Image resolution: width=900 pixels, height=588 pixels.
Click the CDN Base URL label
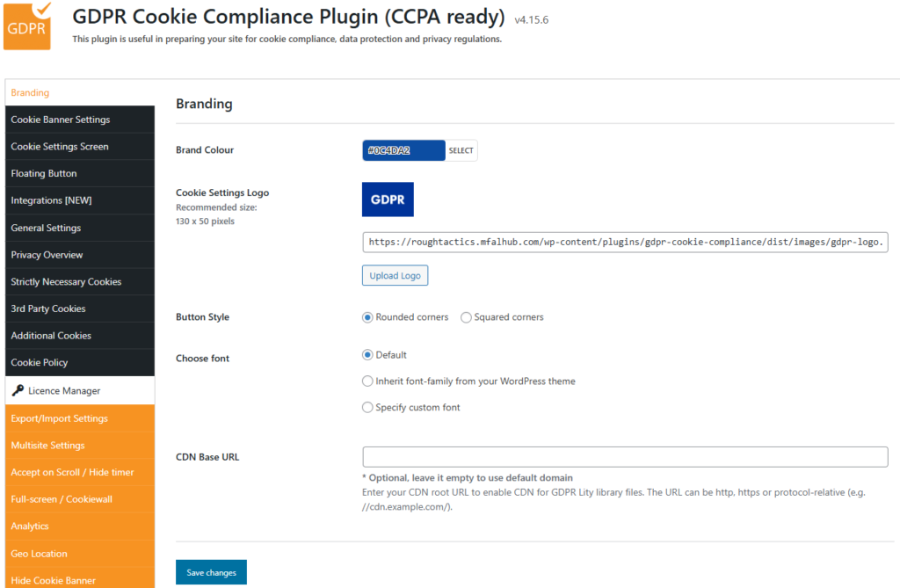pos(207,457)
